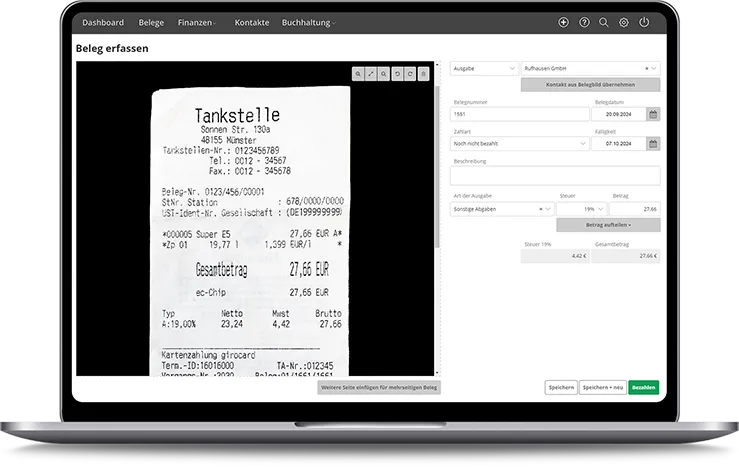Open help via the question mark icon

(x=584, y=22)
